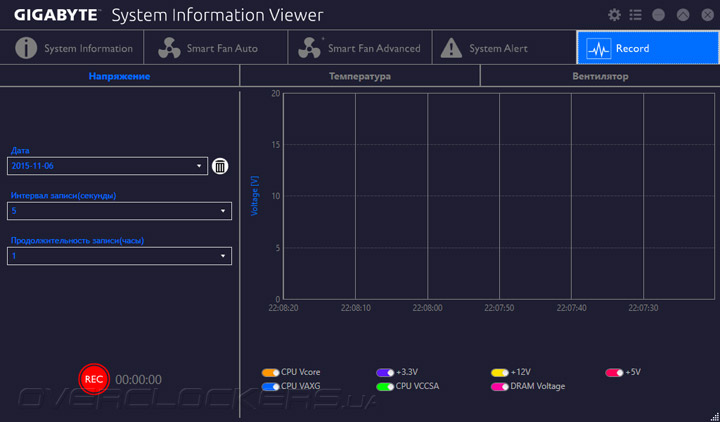
Task: Click the System Alert warning icon
Action: [451, 48]
